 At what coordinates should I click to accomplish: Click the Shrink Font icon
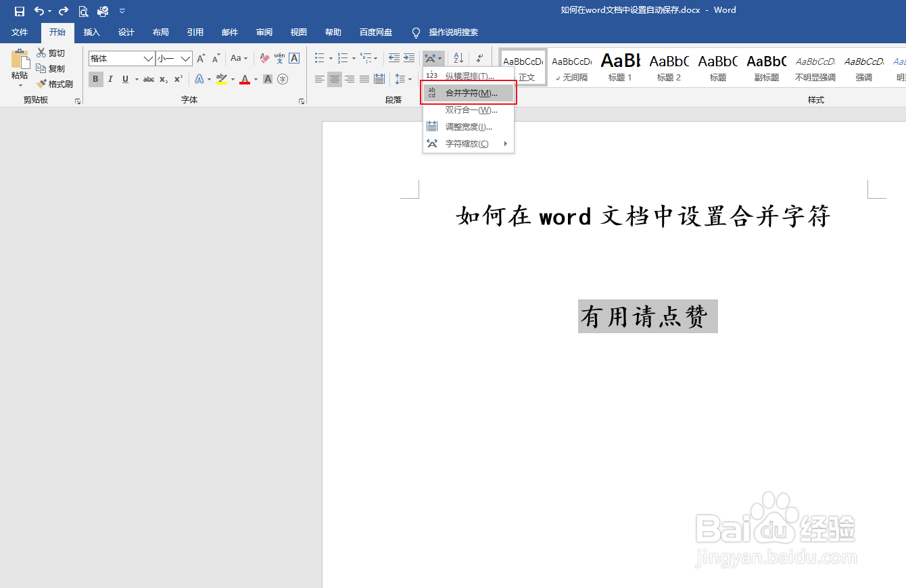point(216,59)
